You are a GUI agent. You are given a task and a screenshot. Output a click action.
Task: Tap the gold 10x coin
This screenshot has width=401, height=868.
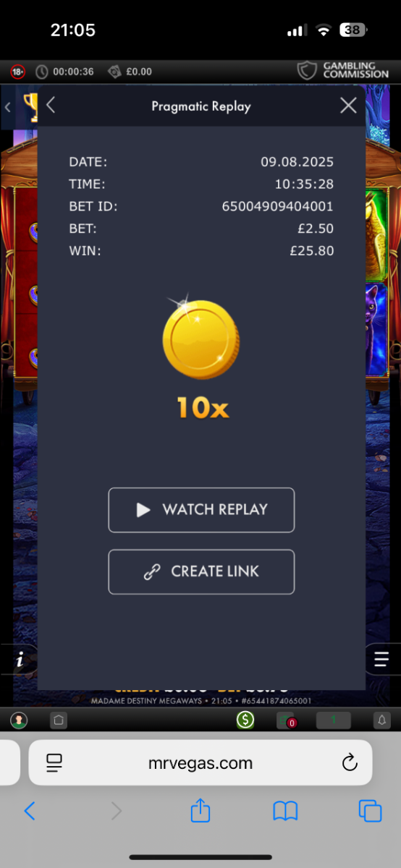(x=200, y=340)
